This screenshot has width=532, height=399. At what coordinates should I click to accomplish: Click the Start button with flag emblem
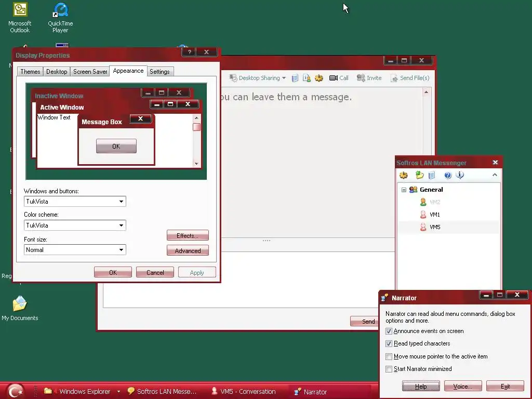click(15, 391)
